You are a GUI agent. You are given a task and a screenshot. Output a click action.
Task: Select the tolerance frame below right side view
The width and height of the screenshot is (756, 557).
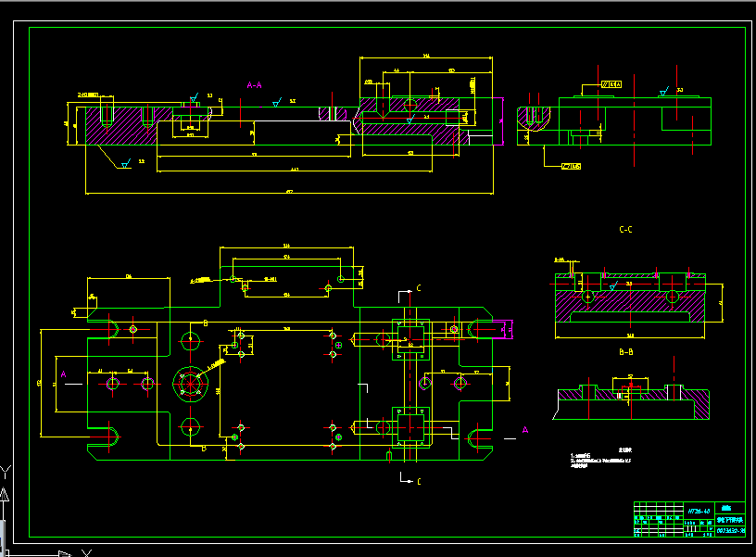point(572,167)
